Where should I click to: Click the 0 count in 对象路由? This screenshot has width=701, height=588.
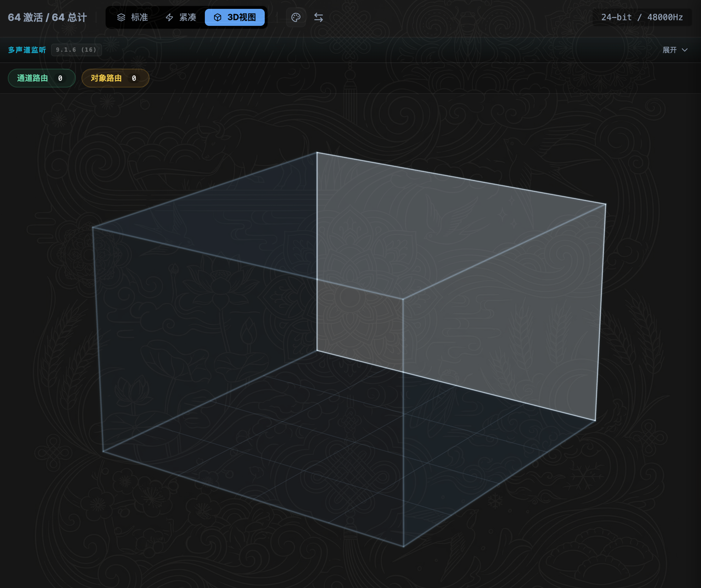134,78
